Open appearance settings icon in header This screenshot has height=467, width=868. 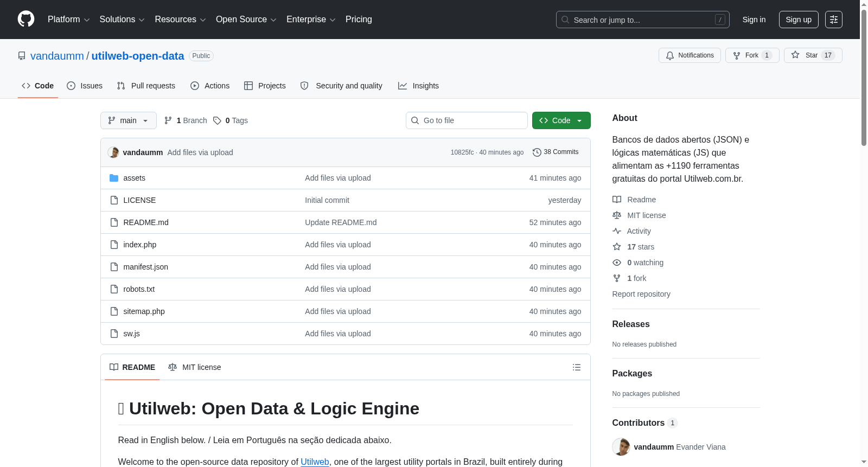tap(834, 20)
